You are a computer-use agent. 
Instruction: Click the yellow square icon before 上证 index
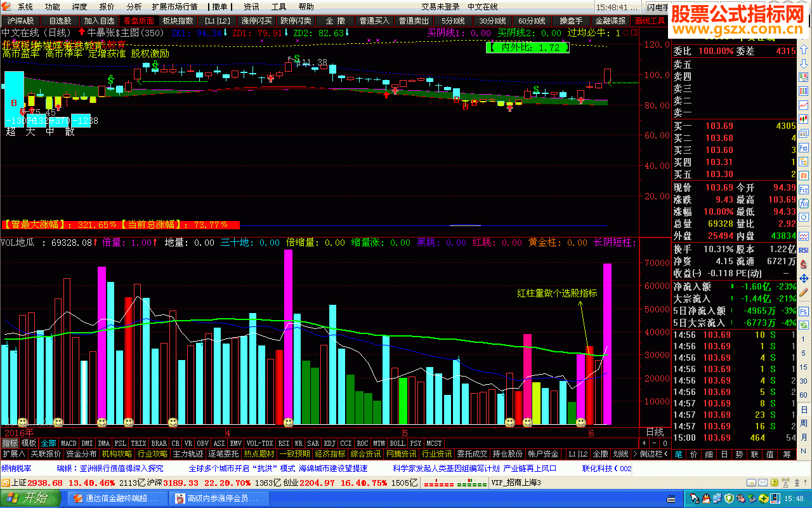[x=6, y=483]
